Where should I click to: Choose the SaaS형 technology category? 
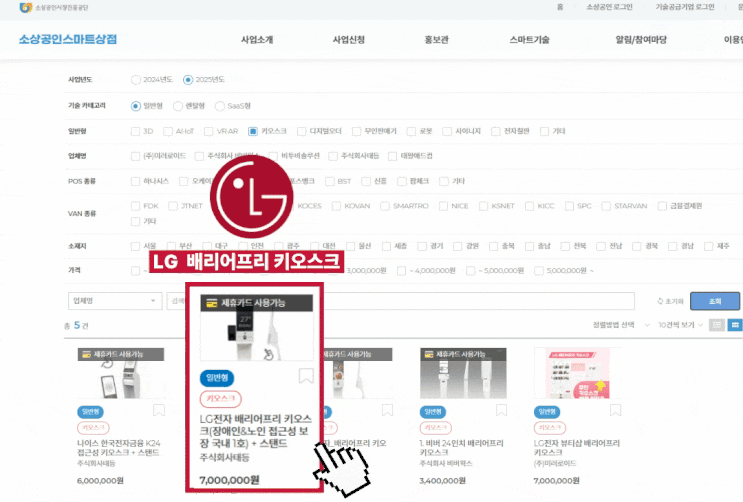[x=219, y=106]
